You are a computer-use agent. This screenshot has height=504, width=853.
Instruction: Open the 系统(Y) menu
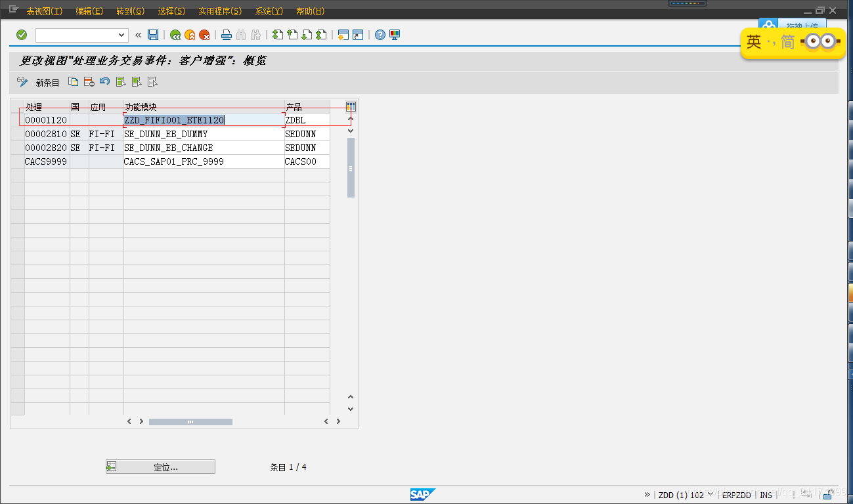(269, 10)
